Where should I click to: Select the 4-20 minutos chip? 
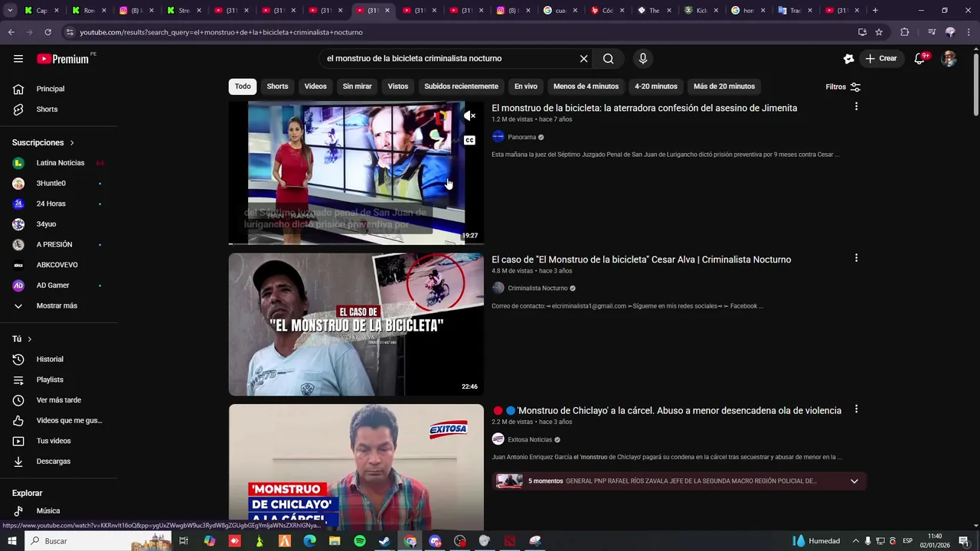(x=656, y=86)
